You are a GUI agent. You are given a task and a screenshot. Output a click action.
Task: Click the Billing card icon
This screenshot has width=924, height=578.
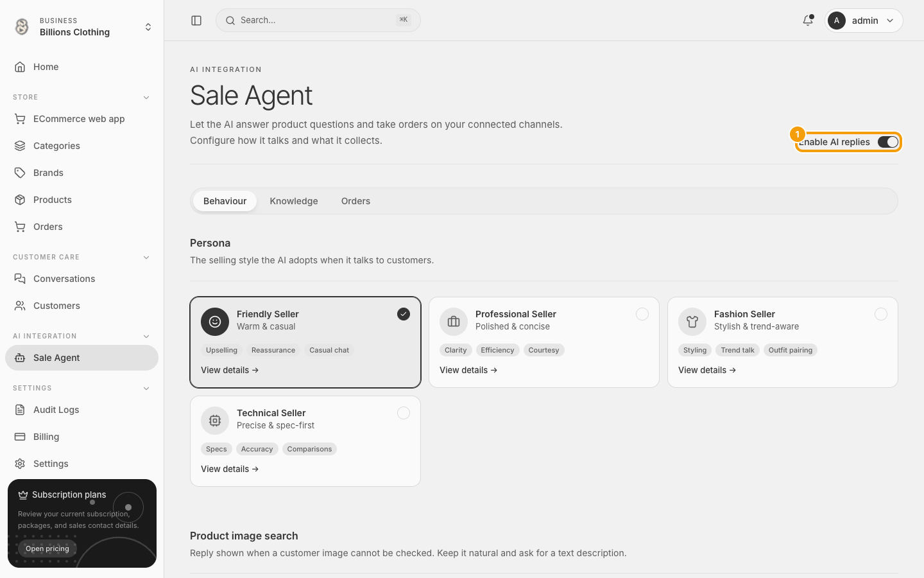tap(20, 437)
